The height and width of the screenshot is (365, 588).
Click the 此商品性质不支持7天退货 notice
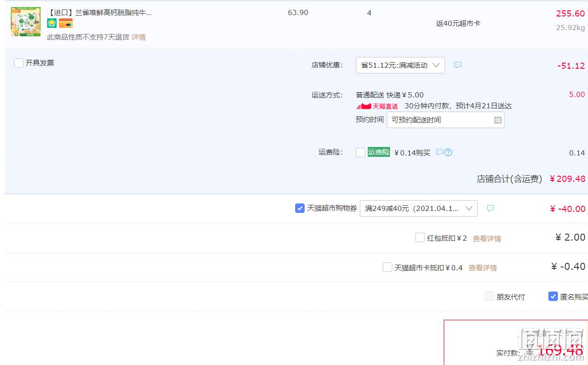pyautogui.click(x=88, y=37)
